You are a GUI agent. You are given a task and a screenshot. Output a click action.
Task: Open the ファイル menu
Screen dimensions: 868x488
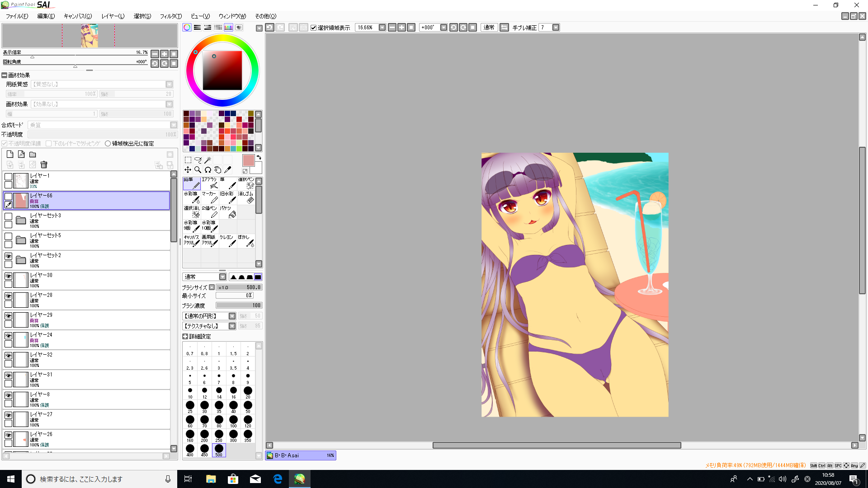coord(17,16)
